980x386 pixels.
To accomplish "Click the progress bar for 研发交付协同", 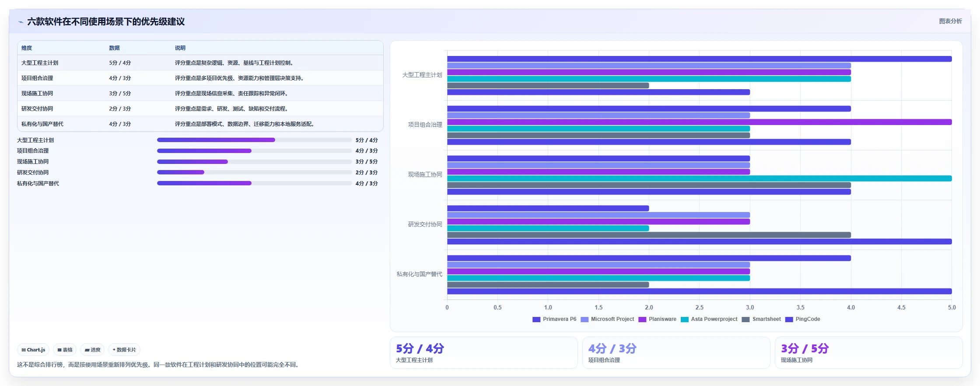I will pyautogui.click(x=254, y=172).
